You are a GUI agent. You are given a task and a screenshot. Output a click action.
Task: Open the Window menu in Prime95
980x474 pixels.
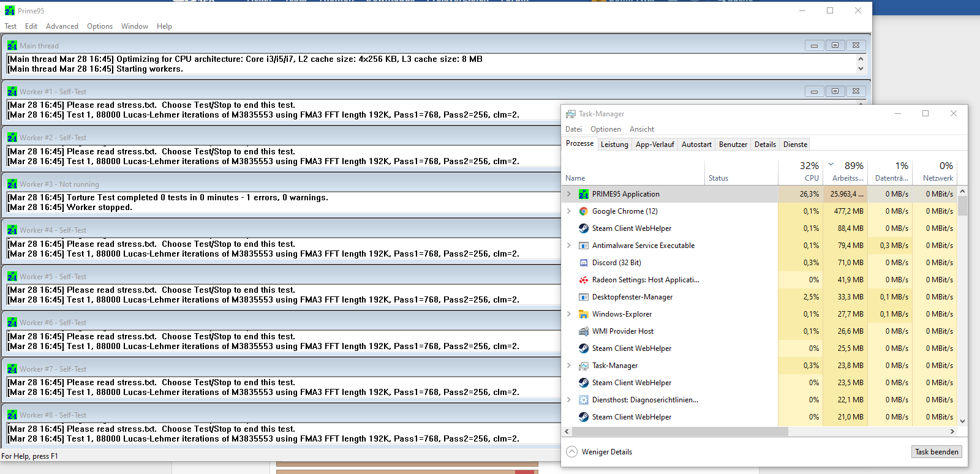click(x=135, y=26)
